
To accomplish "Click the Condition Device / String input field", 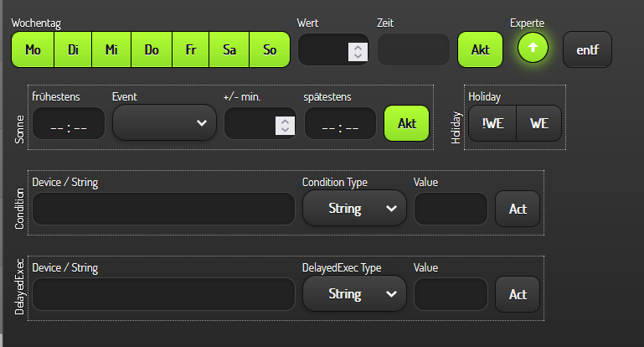I will point(163,209).
